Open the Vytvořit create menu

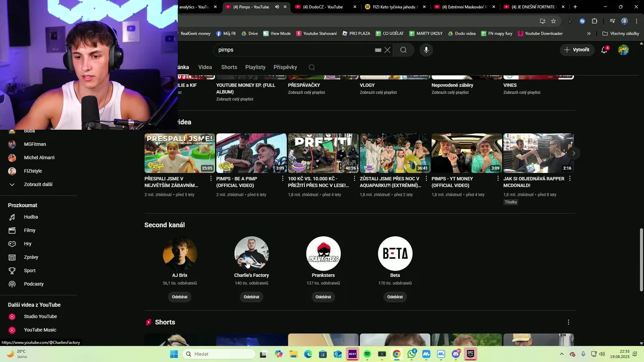(577, 50)
